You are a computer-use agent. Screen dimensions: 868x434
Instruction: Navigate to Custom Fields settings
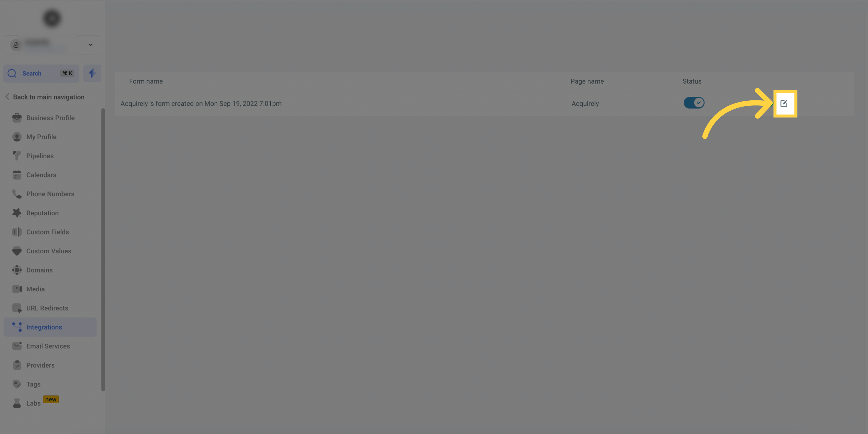click(47, 232)
